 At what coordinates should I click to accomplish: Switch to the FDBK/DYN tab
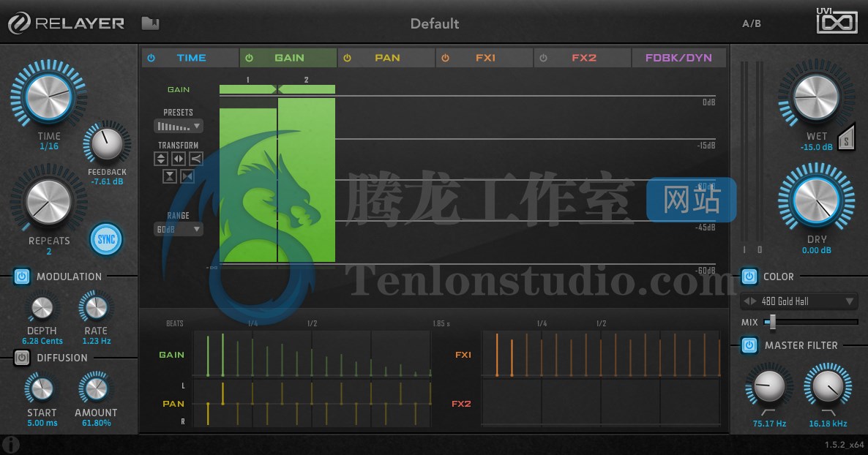coord(678,58)
